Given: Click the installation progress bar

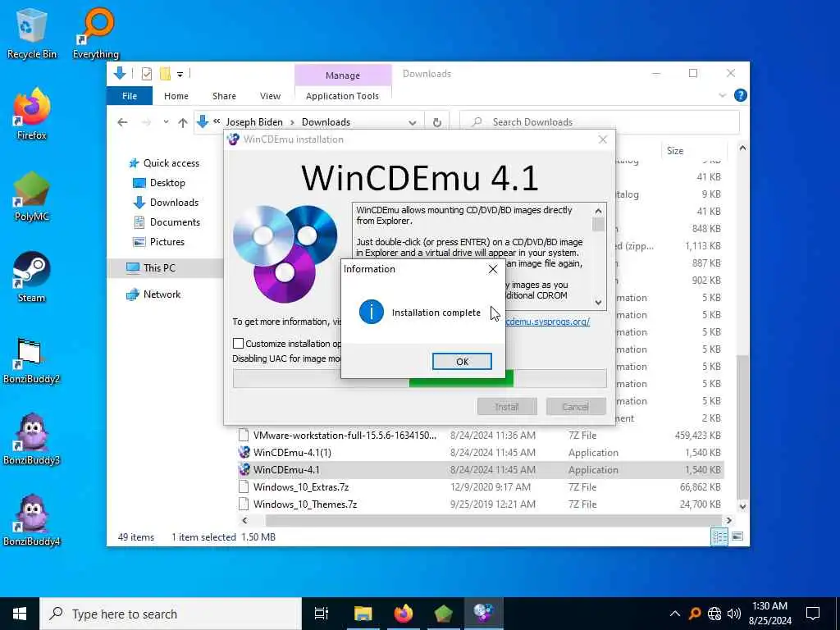Looking at the screenshot, I should [419, 378].
